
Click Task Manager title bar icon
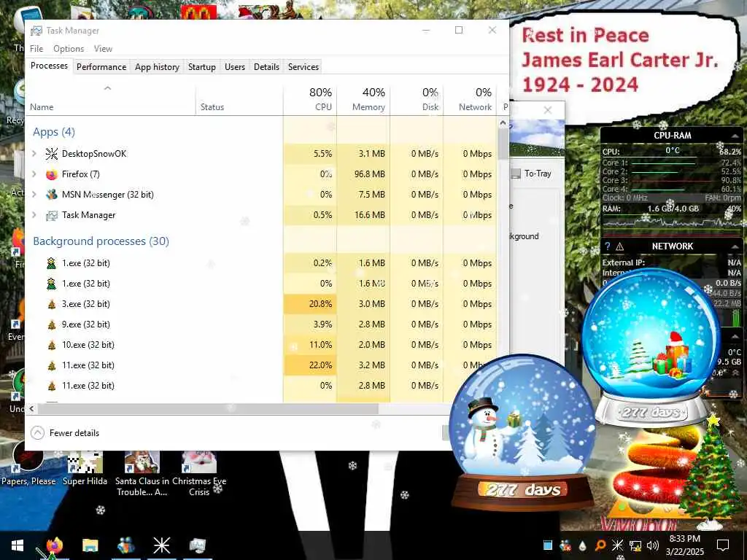click(x=36, y=31)
